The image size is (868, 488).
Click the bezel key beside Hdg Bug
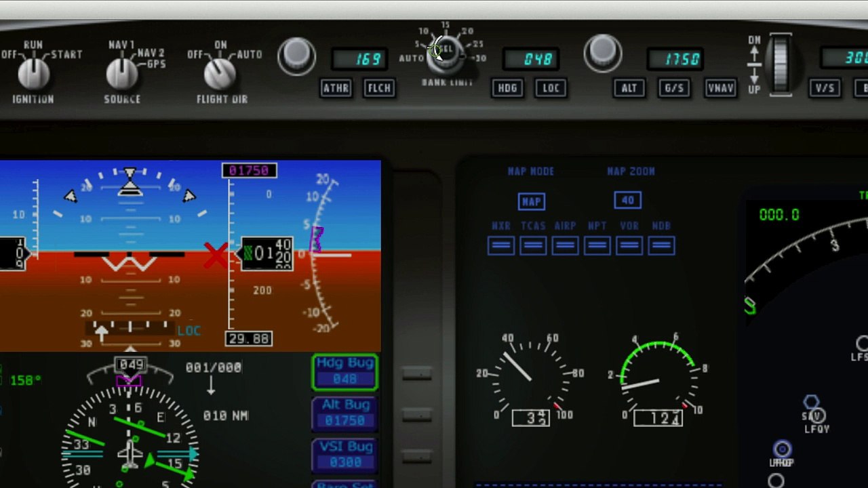[416, 373]
